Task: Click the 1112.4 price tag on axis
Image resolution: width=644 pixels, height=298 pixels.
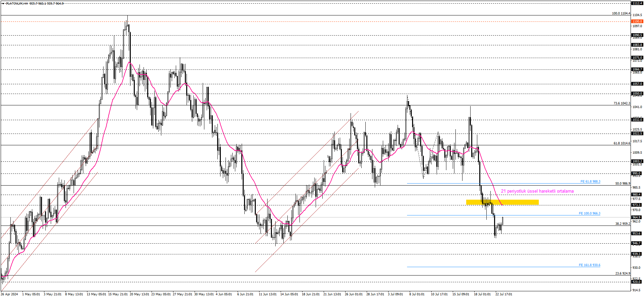Action: (x=637, y=3)
